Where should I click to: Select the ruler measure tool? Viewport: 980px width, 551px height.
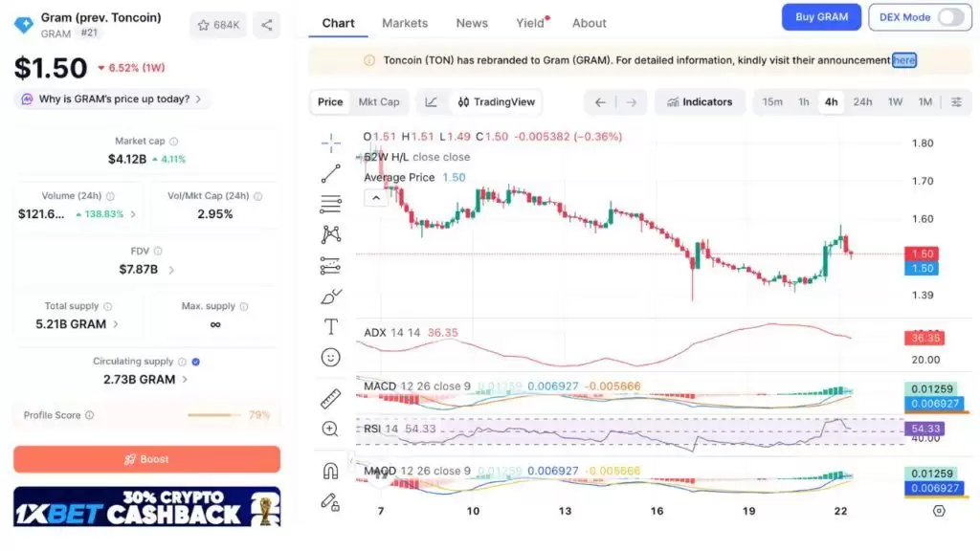(x=330, y=399)
